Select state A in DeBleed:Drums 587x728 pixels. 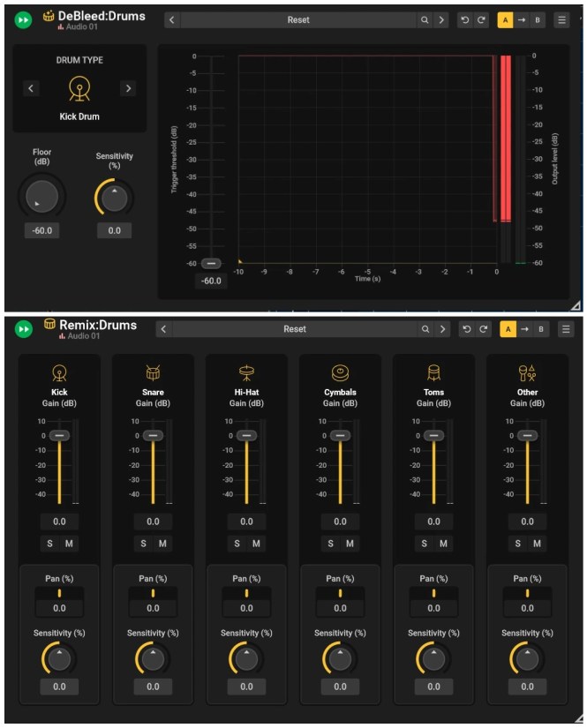(x=505, y=20)
